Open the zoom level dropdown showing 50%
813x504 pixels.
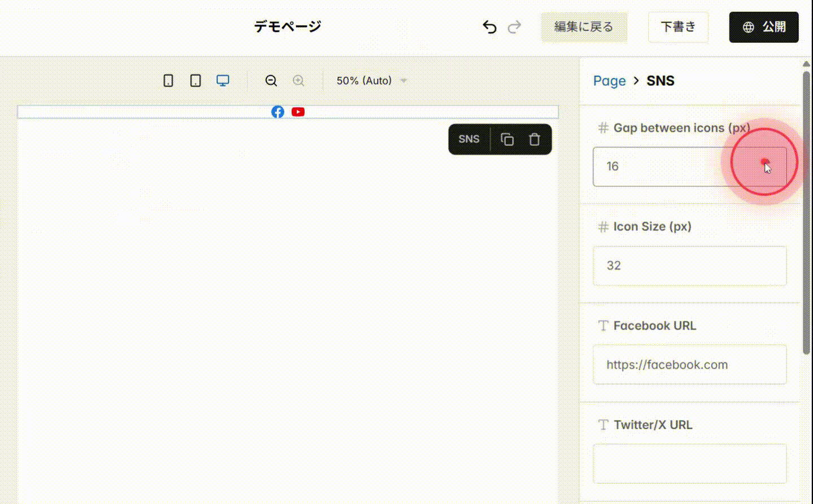click(370, 80)
